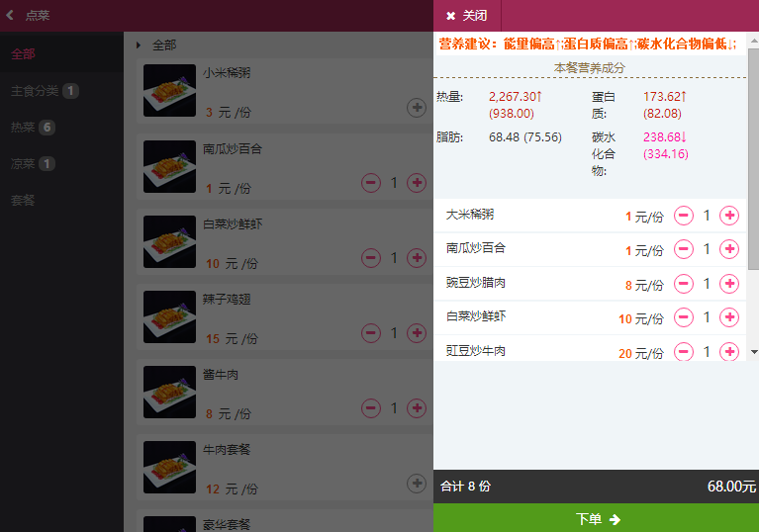Expand the 全部 category header triangle
Image resolution: width=759 pixels, height=532 pixels.
pyautogui.click(x=139, y=44)
